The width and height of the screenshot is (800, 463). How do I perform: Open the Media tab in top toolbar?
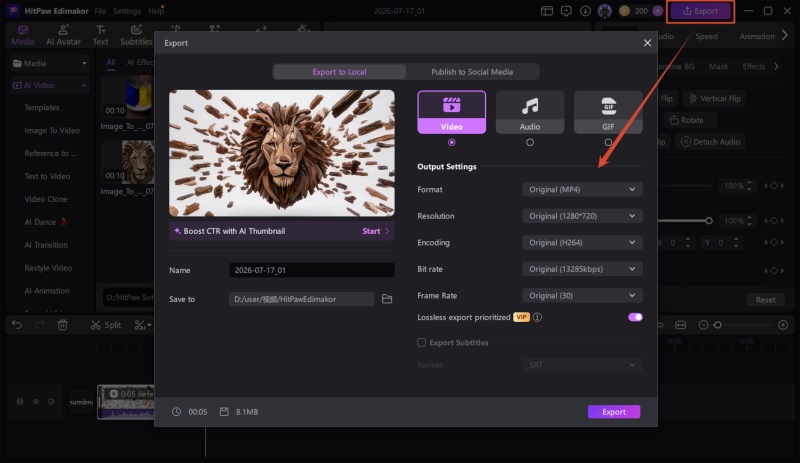click(x=23, y=36)
